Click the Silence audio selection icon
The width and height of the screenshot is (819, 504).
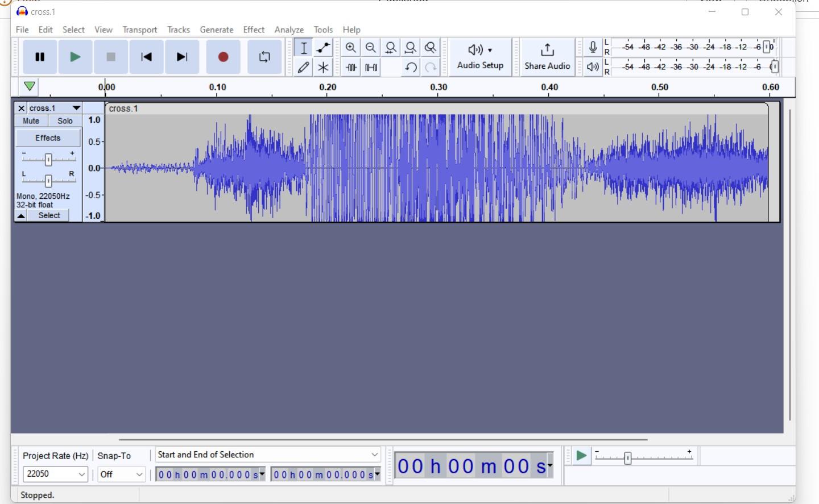(371, 68)
